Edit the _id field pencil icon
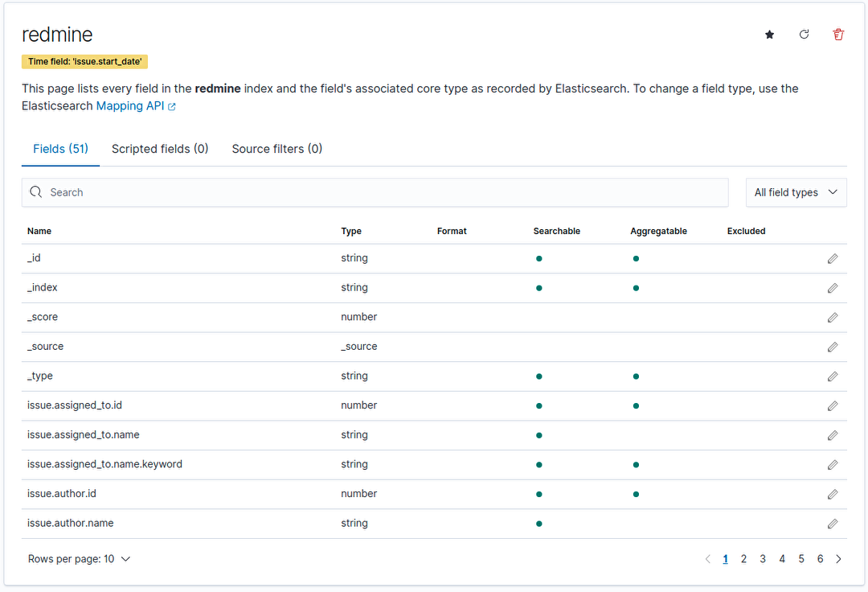The width and height of the screenshot is (868, 592). coord(833,259)
